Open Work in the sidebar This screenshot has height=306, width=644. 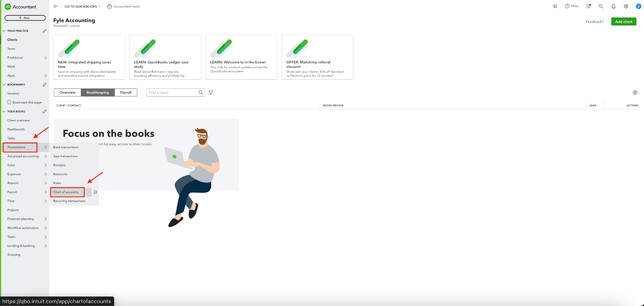[x=11, y=67]
